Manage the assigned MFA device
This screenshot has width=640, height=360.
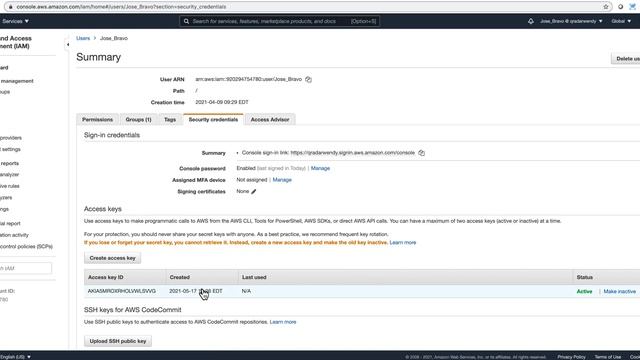(282, 180)
